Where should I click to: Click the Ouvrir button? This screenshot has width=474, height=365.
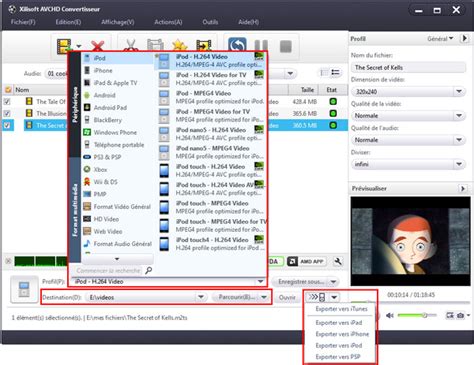tap(287, 297)
